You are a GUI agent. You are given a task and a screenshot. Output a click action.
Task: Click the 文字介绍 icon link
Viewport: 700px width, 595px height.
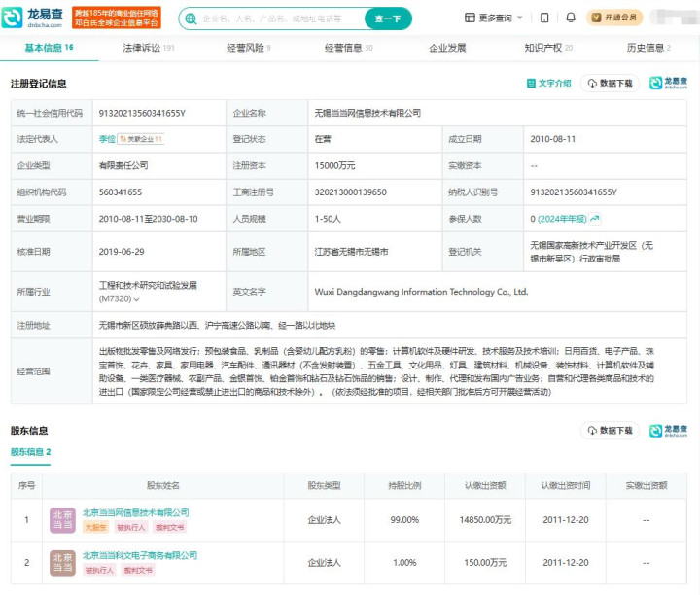click(549, 84)
